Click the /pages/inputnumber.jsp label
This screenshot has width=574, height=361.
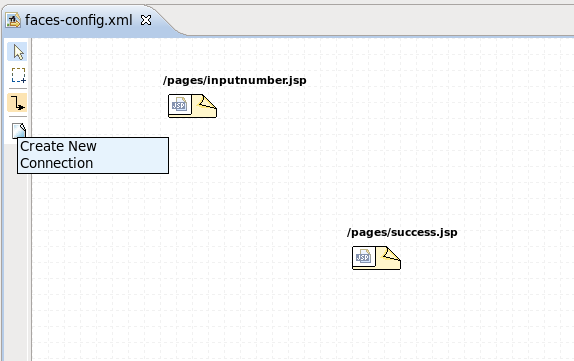(235, 80)
